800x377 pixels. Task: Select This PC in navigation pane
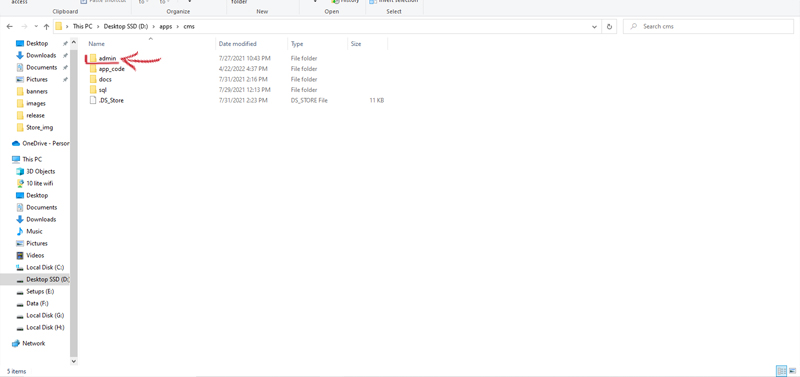(x=32, y=159)
